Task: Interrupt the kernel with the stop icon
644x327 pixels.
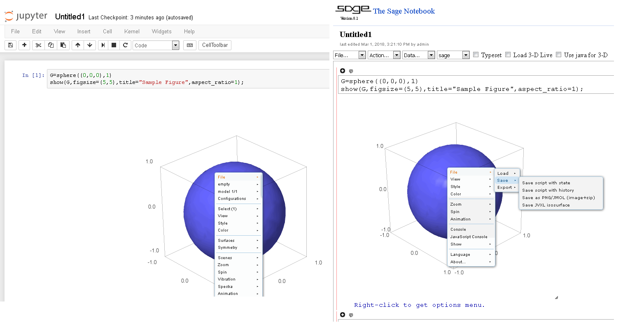Action: [114, 45]
